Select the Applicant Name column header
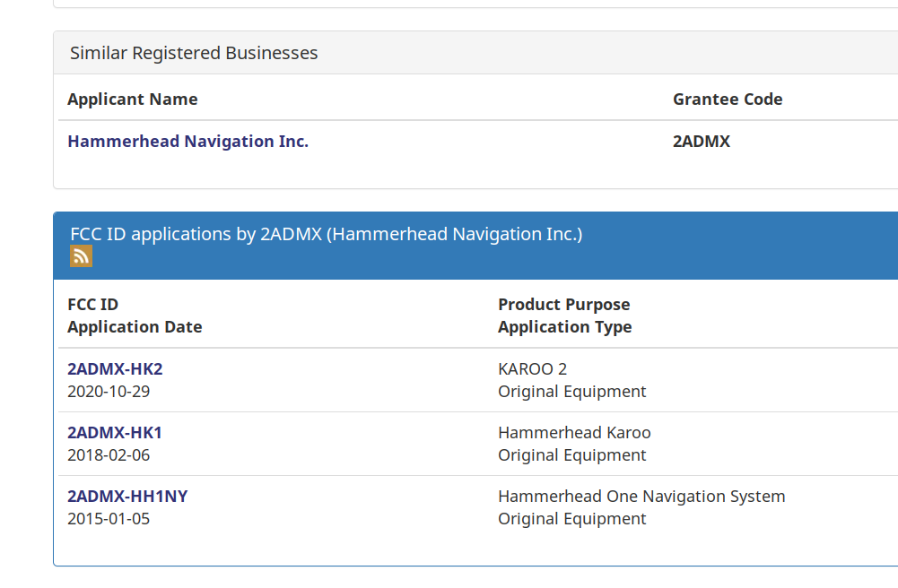The height and width of the screenshot is (588, 898). [133, 99]
